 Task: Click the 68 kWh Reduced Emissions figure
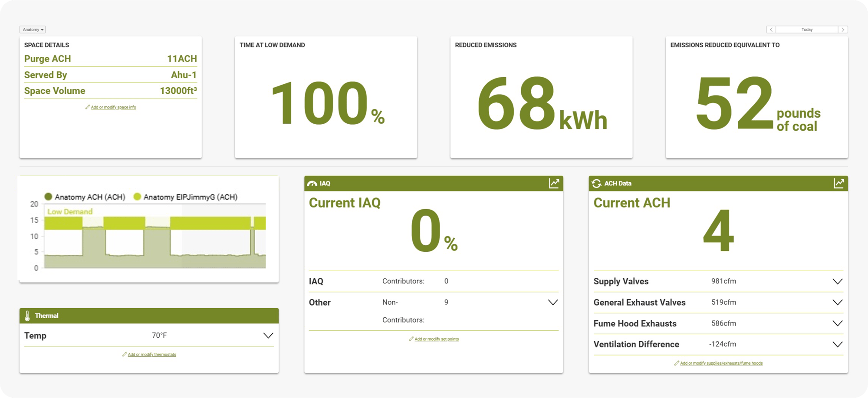[x=542, y=104]
